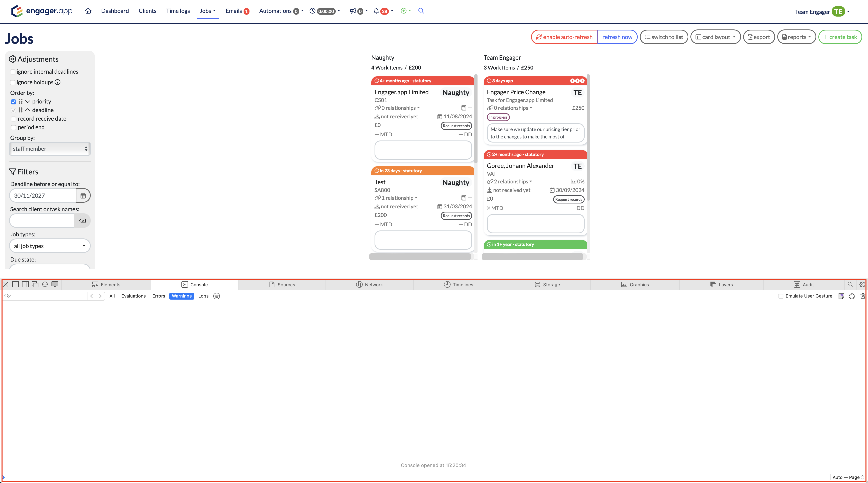Expand 1 relationship on Test card

[x=396, y=198]
